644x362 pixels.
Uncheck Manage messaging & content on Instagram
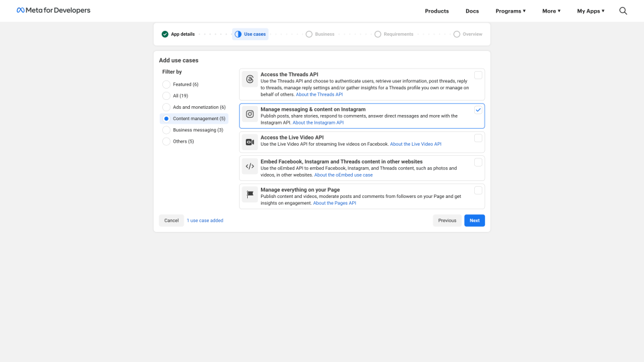point(478,110)
